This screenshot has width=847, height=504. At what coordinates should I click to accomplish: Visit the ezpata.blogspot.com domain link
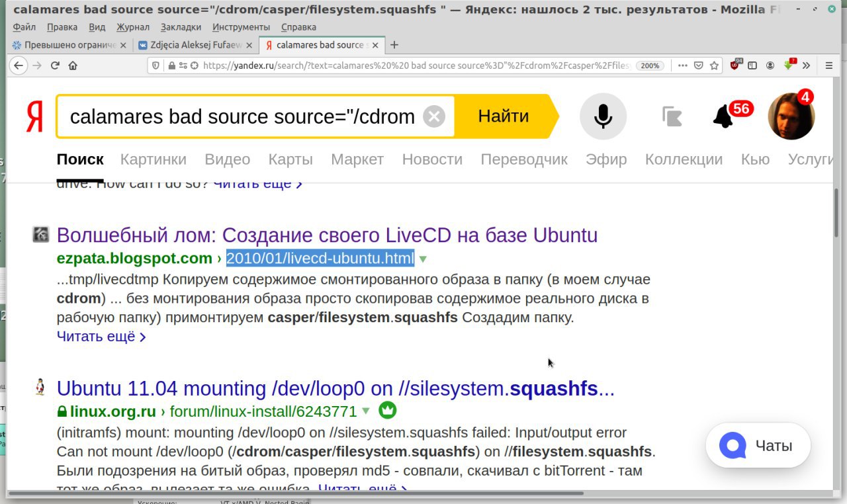click(x=134, y=259)
